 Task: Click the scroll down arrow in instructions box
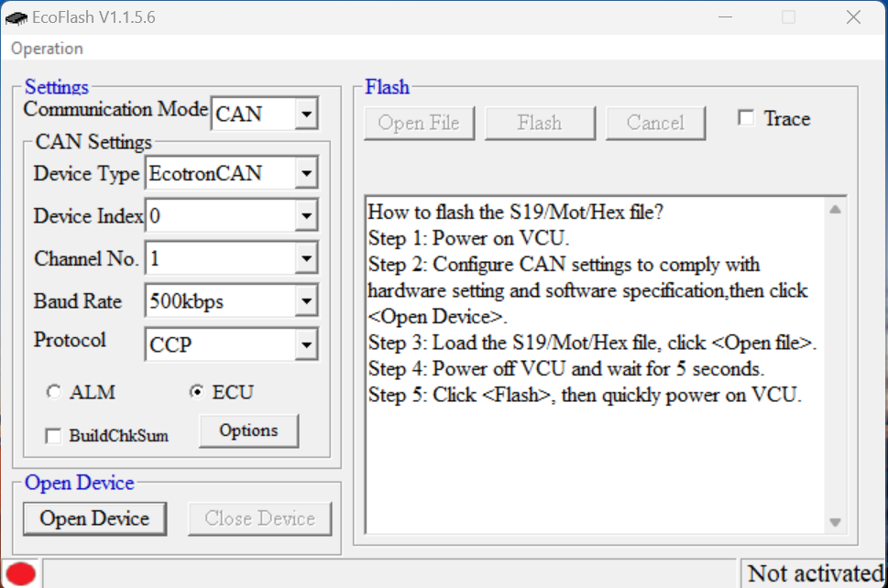click(835, 522)
